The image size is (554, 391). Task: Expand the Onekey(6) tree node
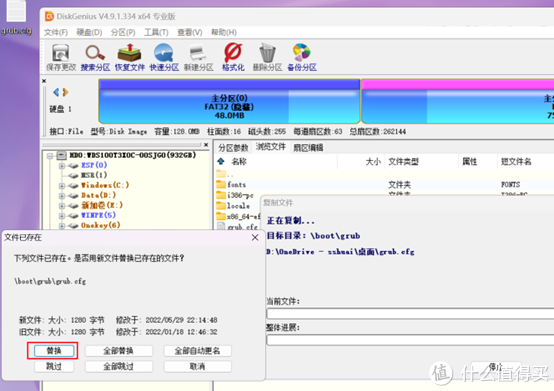coord(62,225)
